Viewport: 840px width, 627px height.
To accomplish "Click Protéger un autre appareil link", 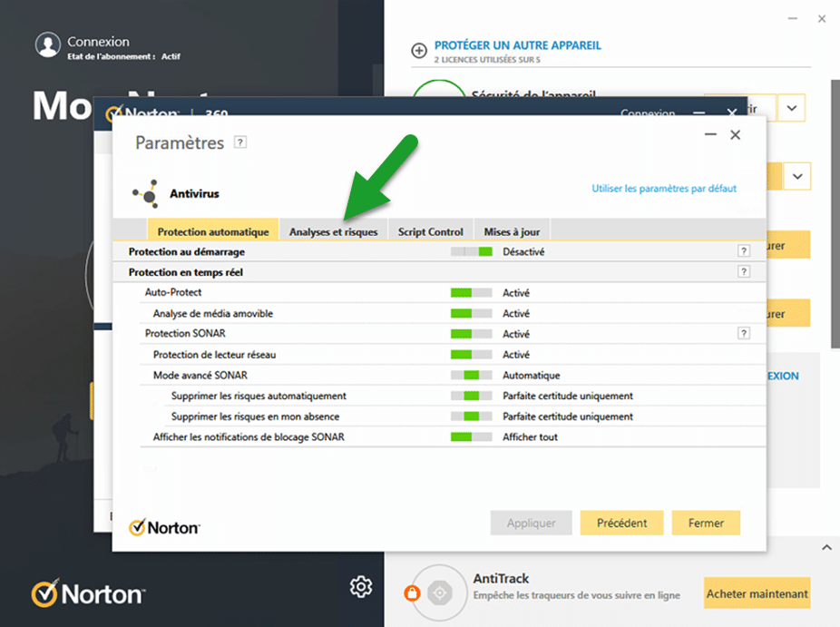I will [517, 45].
